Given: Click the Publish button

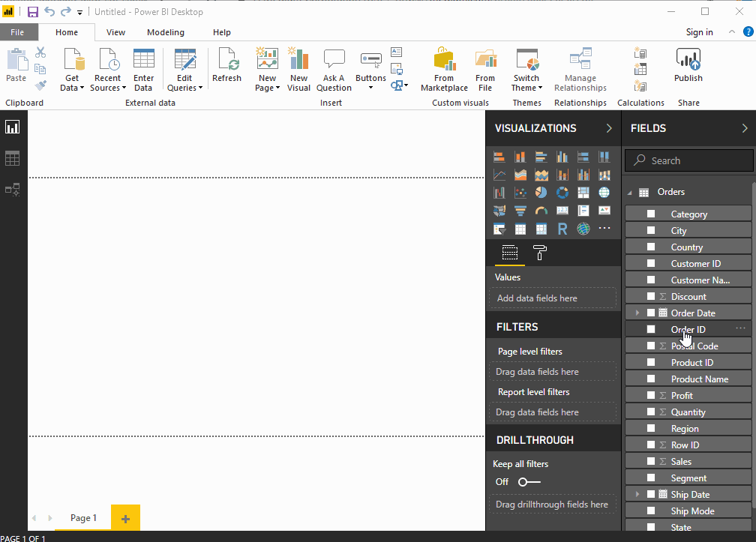Looking at the screenshot, I should point(688,65).
